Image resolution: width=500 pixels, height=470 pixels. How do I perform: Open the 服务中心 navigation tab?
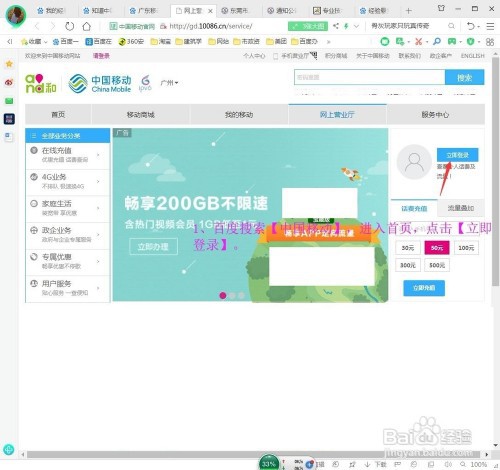click(435, 114)
